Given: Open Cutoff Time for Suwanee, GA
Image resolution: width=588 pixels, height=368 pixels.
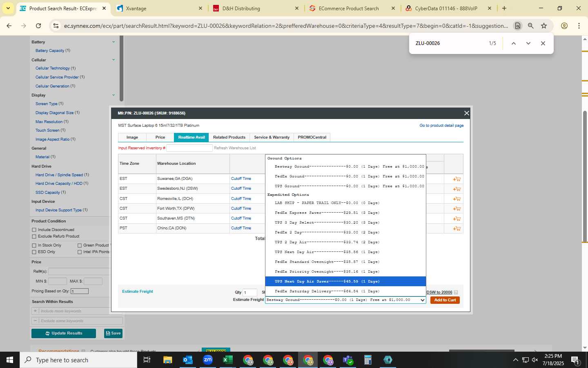Looking at the screenshot, I should 241,179.
